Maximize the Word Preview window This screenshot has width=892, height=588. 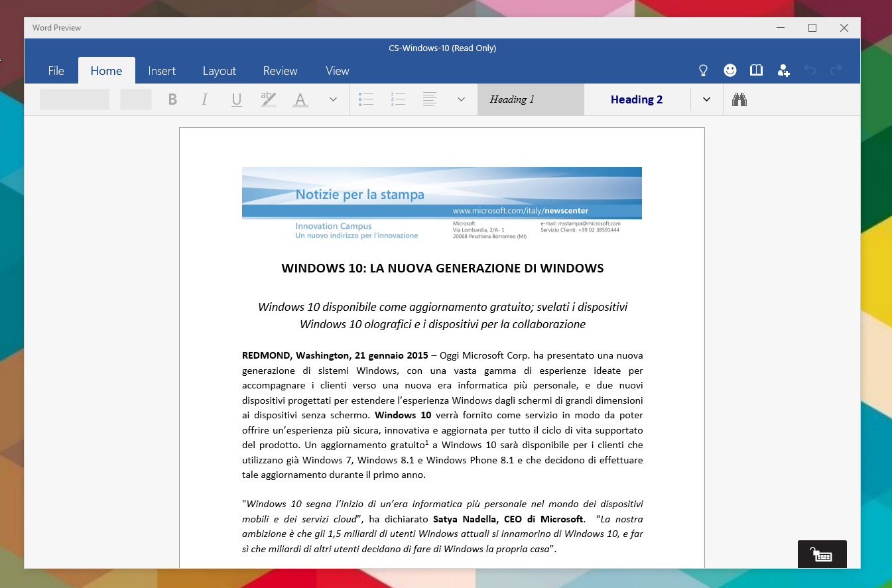point(812,28)
